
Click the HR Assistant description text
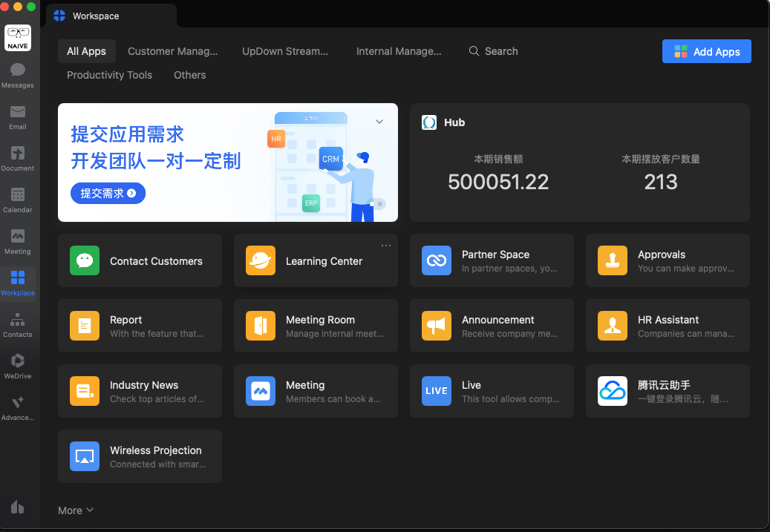point(685,334)
